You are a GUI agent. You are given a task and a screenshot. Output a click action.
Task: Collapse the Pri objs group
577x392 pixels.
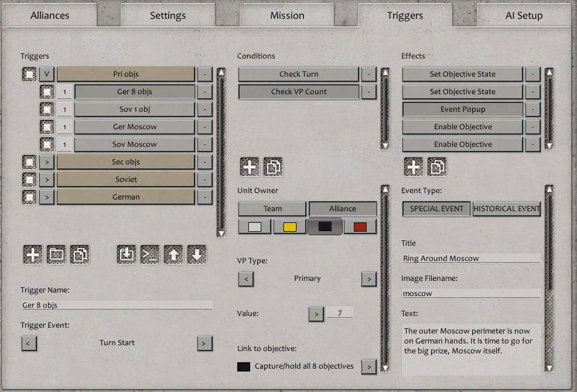click(47, 74)
